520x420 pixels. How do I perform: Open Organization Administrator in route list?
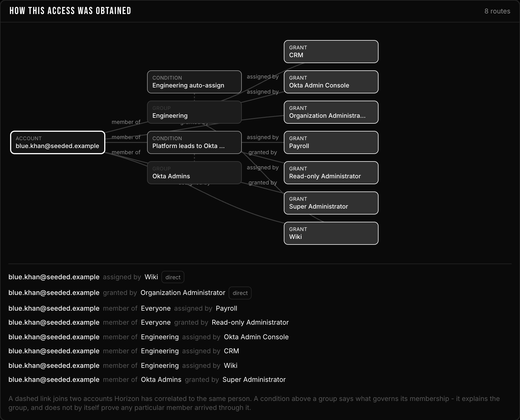[183, 293]
